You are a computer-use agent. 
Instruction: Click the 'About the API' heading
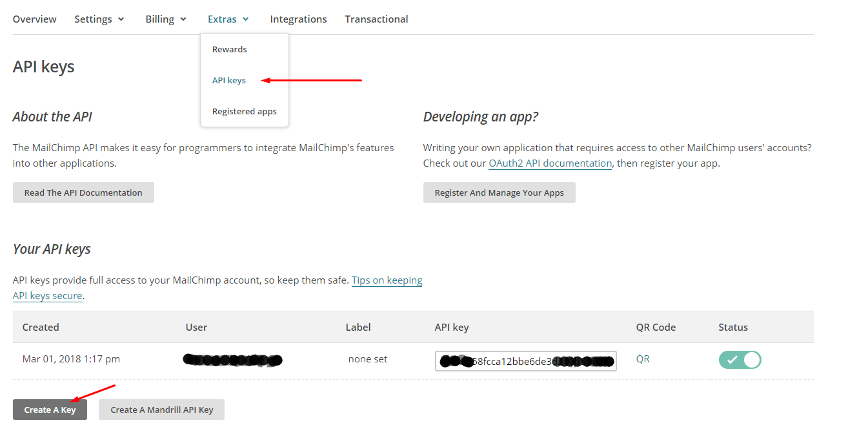point(52,117)
